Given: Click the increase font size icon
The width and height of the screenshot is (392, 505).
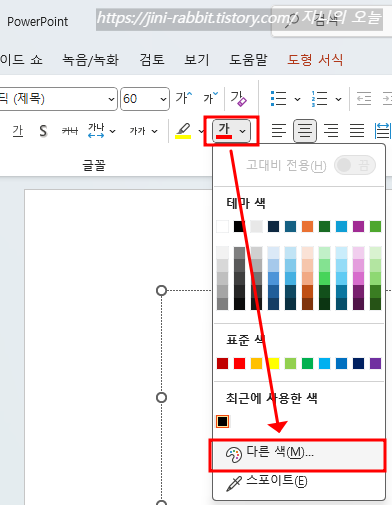Looking at the screenshot, I should (184, 98).
